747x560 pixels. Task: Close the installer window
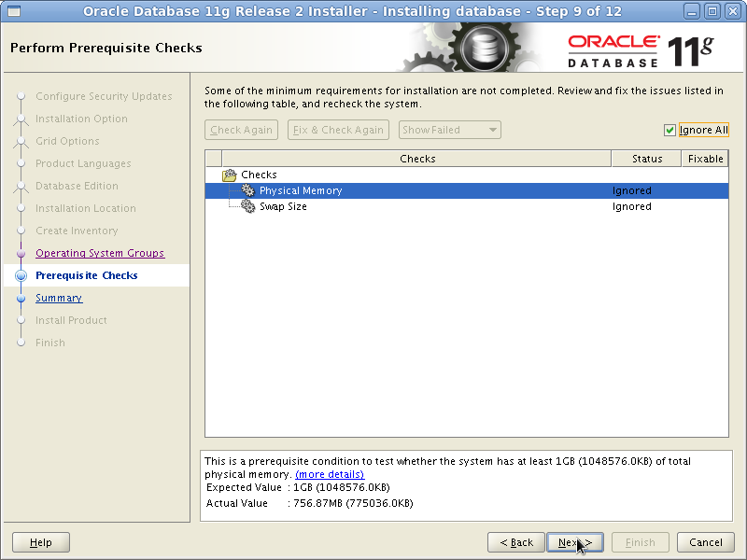click(733, 11)
